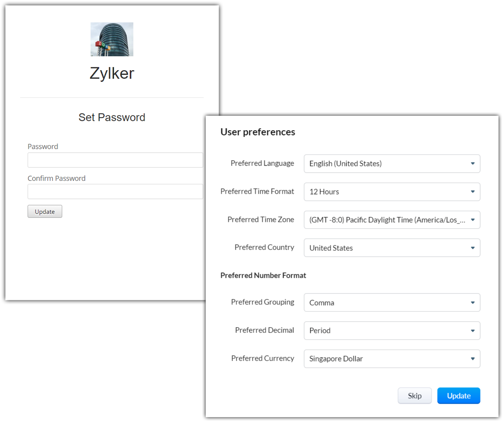504x424 pixels.
Task: Open the Preferred Decimal dropdown showing Period
Action: pyautogui.click(x=392, y=331)
